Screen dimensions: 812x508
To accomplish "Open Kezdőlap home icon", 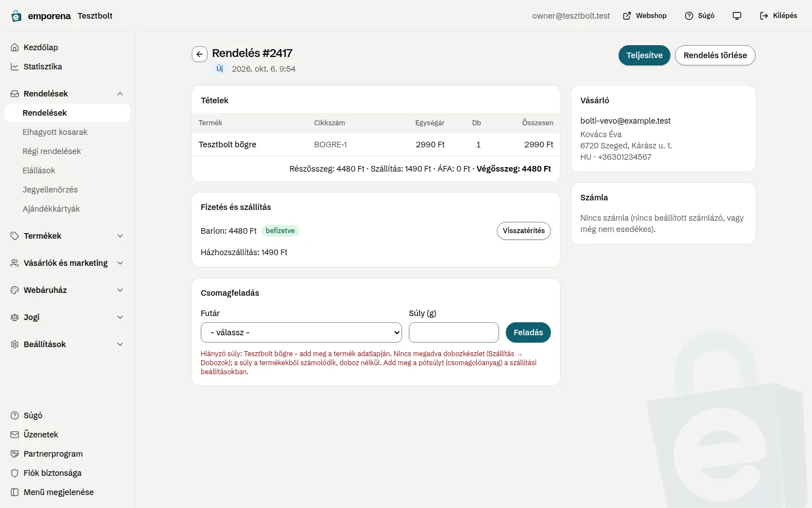I will [x=15, y=47].
